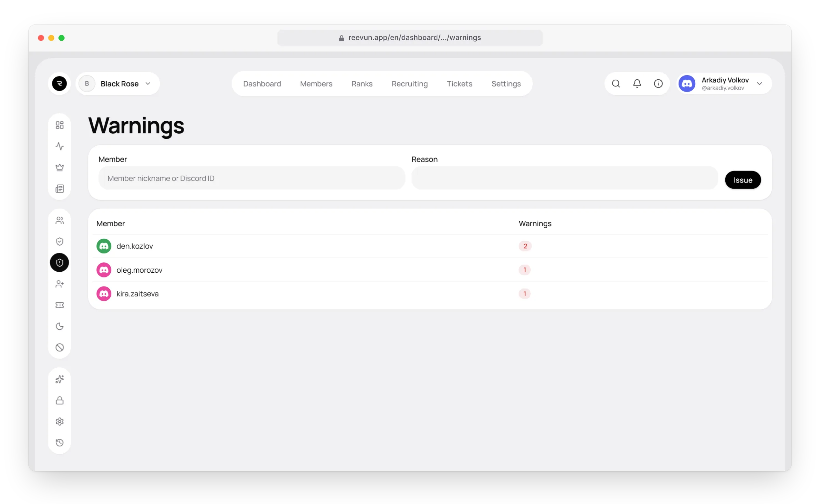
Task: Open the history clock icon in sidebar
Action: pyautogui.click(x=59, y=443)
